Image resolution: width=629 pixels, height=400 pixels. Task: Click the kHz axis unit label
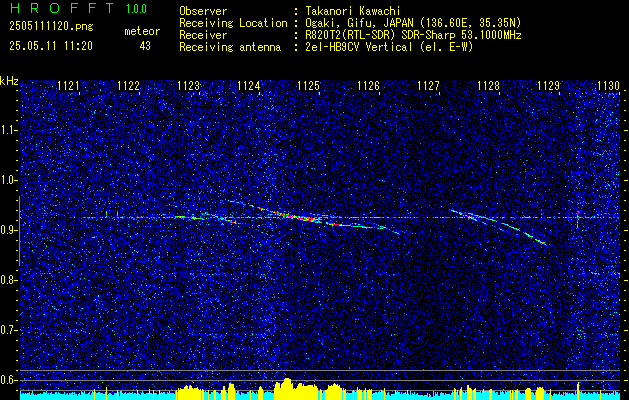click(9, 81)
